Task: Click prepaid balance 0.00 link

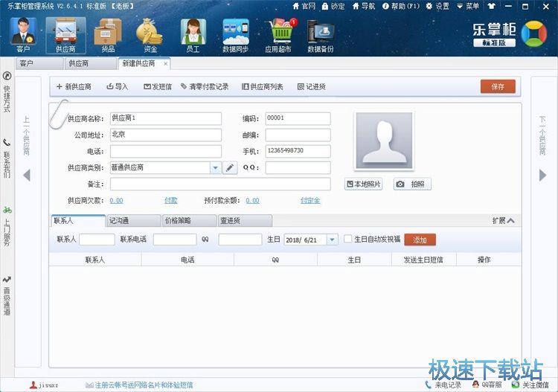Action: 253,201
